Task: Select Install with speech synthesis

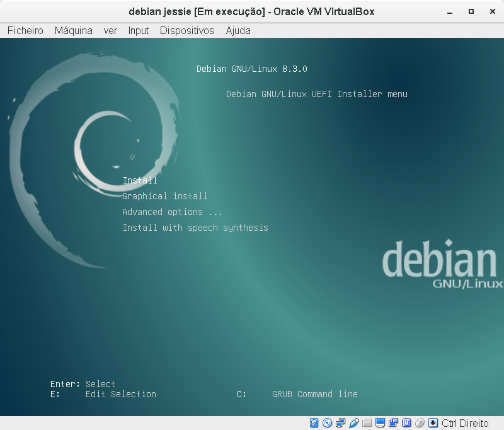Action: click(x=195, y=228)
